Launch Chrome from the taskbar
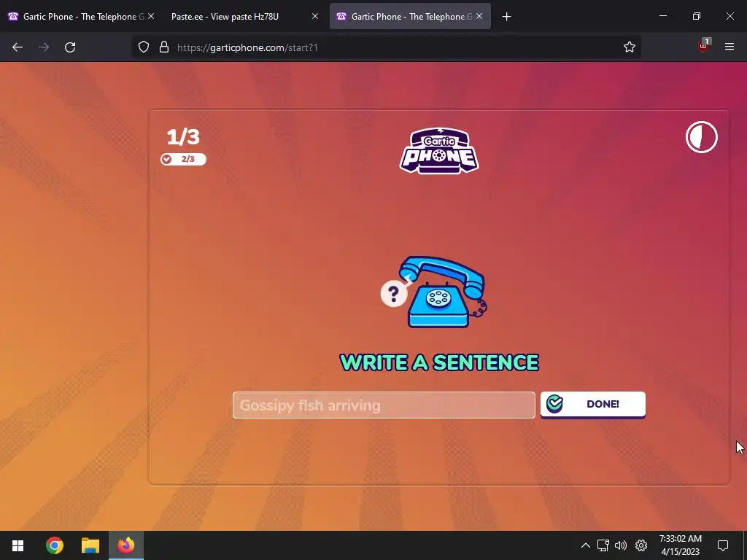This screenshot has width=747, height=560. (x=54, y=545)
